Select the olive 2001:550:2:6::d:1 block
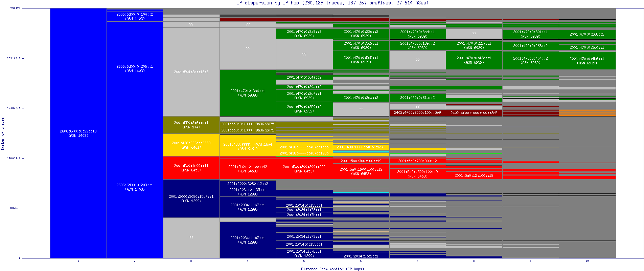644x271 pixels. pyautogui.click(x=191, y=125)
